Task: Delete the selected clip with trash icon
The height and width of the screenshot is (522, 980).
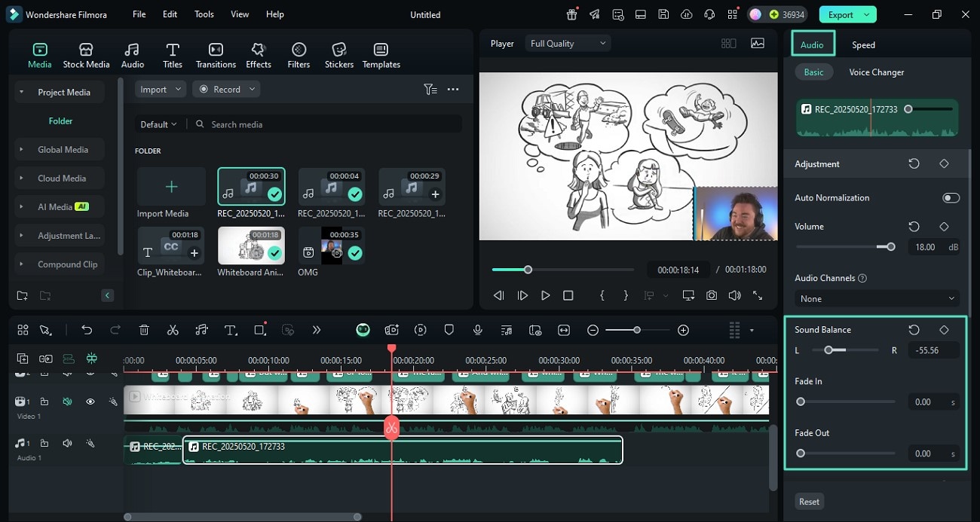Action: tap(144, 330)
